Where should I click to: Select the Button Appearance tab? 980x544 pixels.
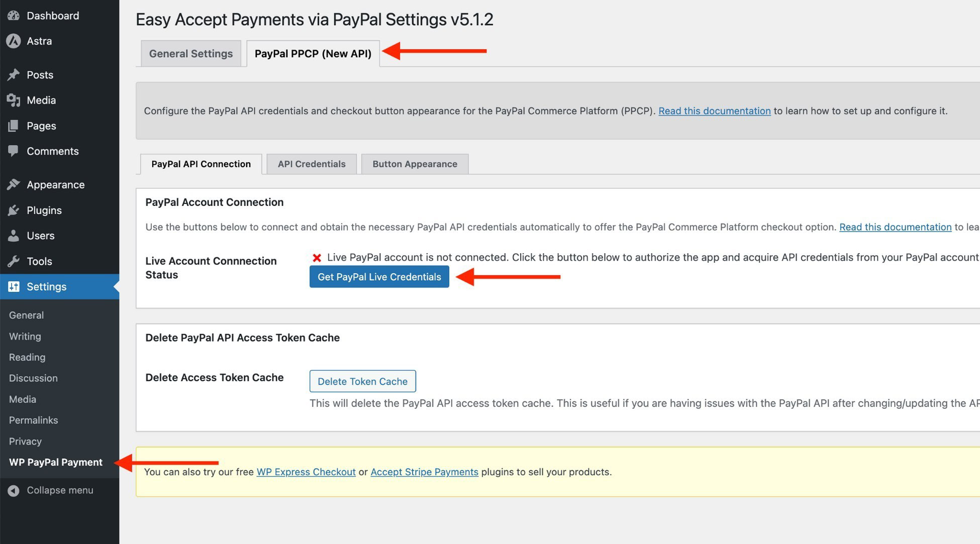pos(414,163)
